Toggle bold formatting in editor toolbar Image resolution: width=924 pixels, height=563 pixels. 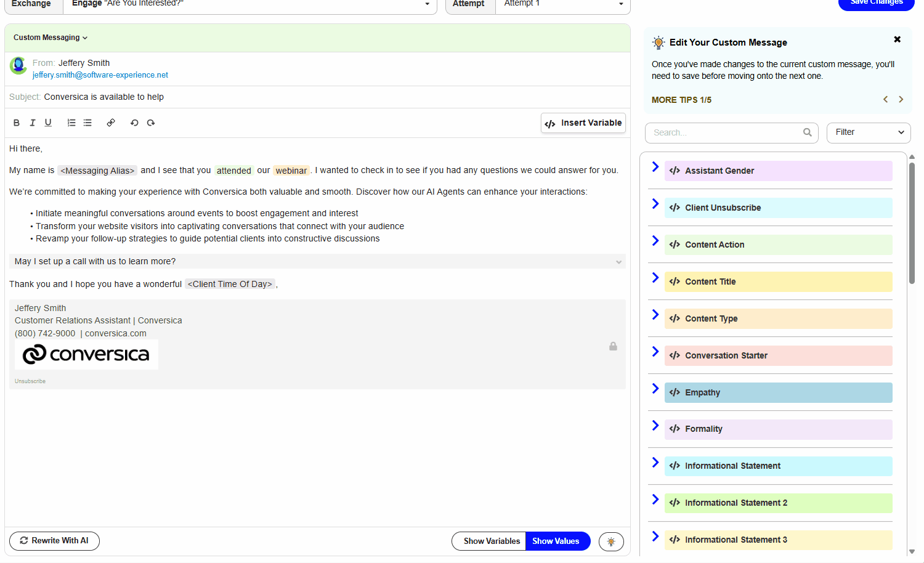17,123
